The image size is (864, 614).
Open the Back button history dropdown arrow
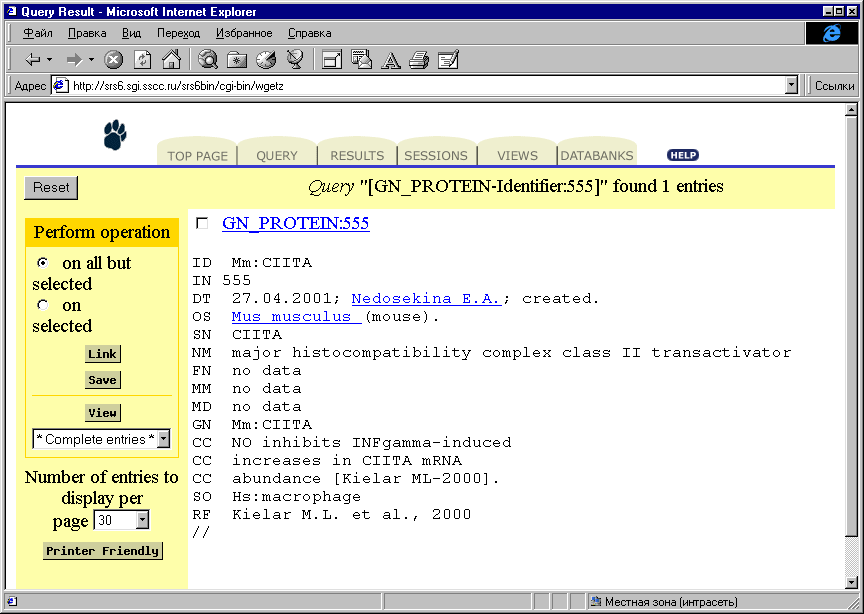pos(50,60)
